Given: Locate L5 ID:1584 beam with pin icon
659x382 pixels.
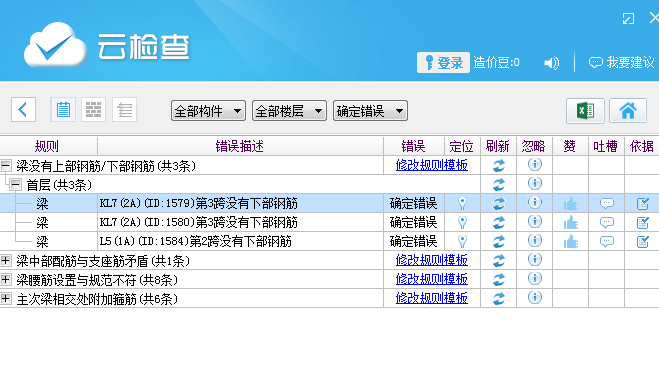Looking at the screenshot, I should (x=462, y=241).
